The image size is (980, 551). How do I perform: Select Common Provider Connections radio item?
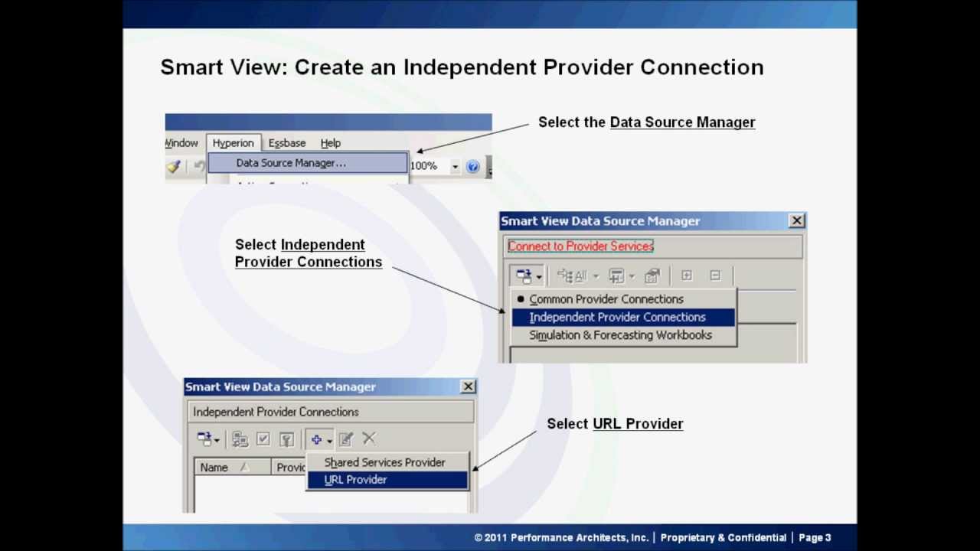(x=623, y=299)
